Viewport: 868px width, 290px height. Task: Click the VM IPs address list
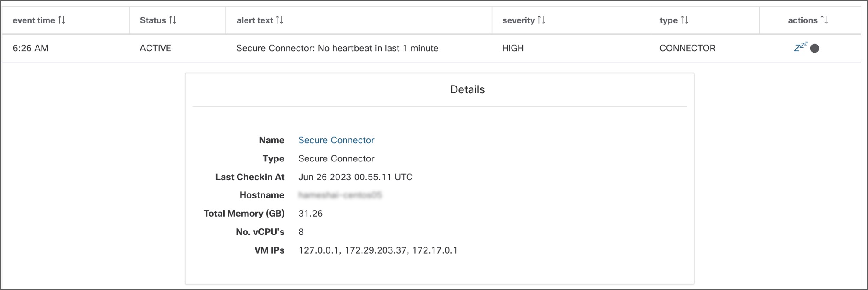click(x=378, y=250)
